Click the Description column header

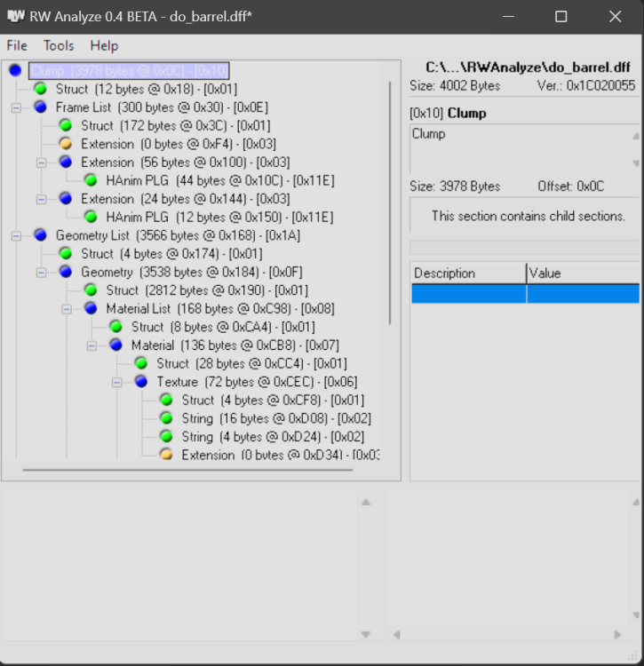467,273
